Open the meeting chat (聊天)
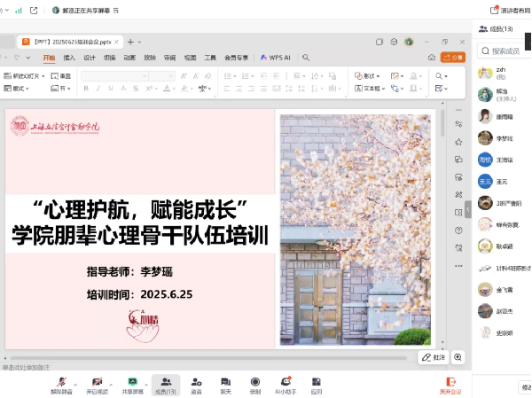 pyautogui.click(x=225, y=386)
